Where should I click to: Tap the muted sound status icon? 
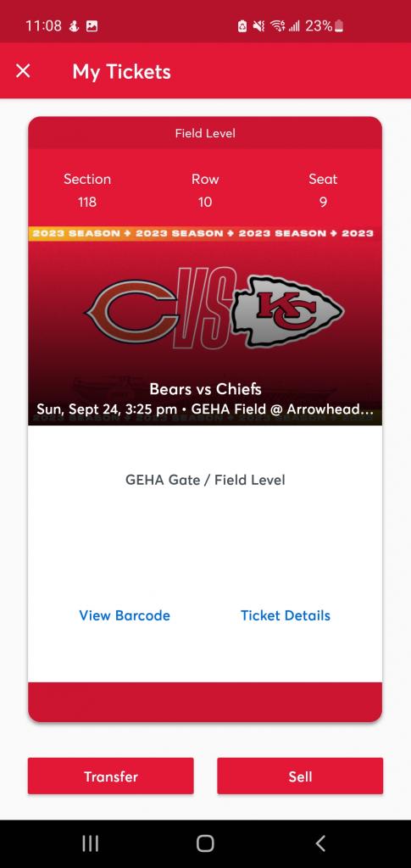click(x=258, y=26)
